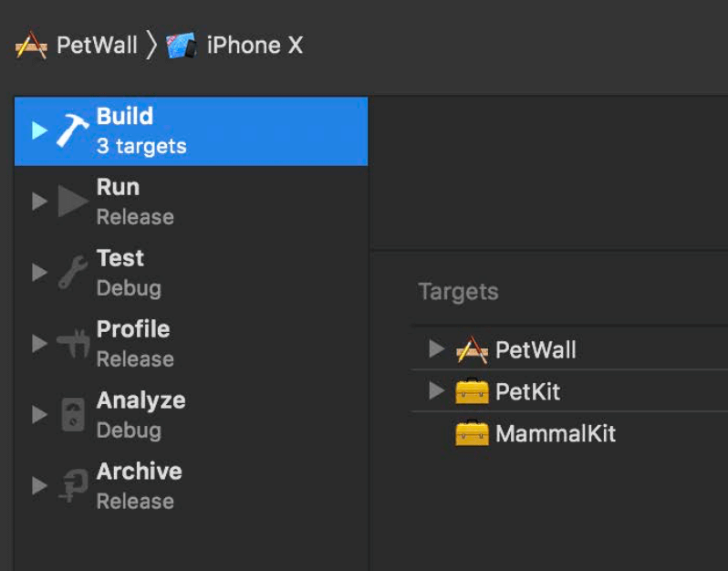The height and width of the screenshot is (571, 728).
Task: Select the MammalKit target row
Action: (x=555, y=433)
